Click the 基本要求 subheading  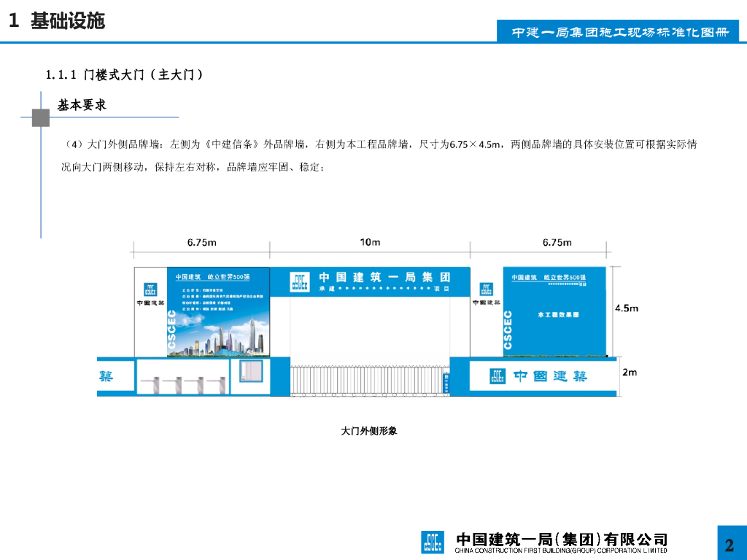pyautogui.click(x=82, y=105)
